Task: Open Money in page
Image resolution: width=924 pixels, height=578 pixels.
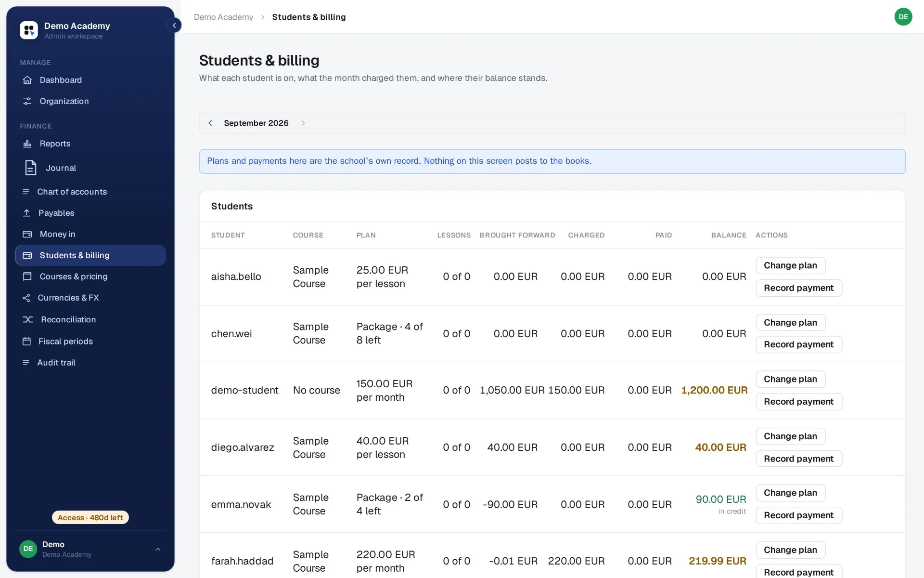Action: 90,234
